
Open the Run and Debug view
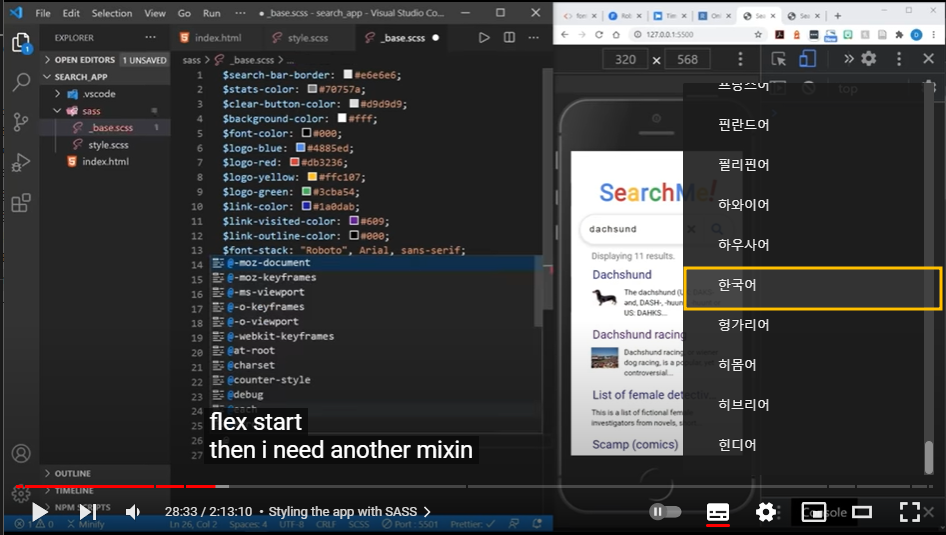(x=21, y=162)
